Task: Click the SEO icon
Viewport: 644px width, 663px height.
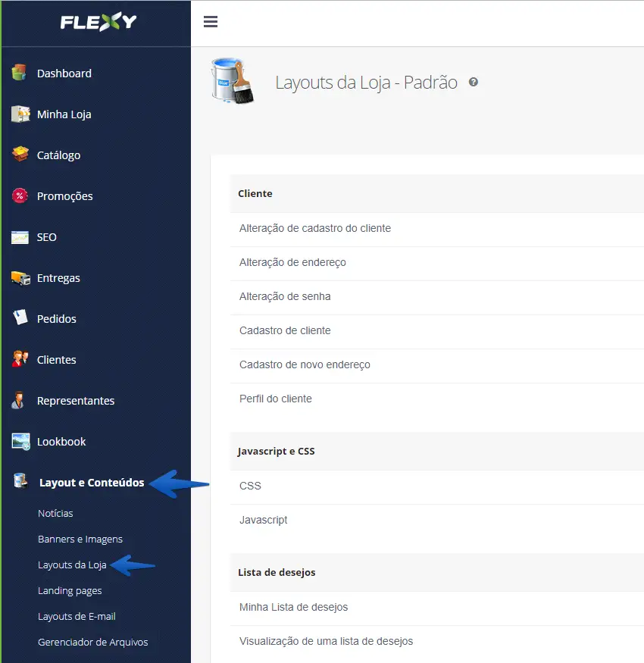Action: point(20,237)
